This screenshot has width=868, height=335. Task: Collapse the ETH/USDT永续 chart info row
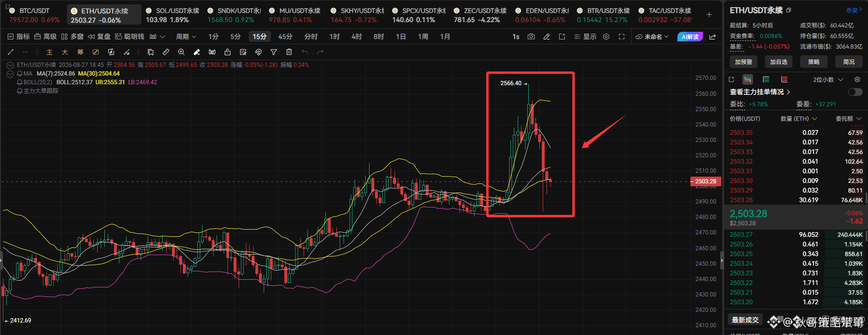(10, 65)
